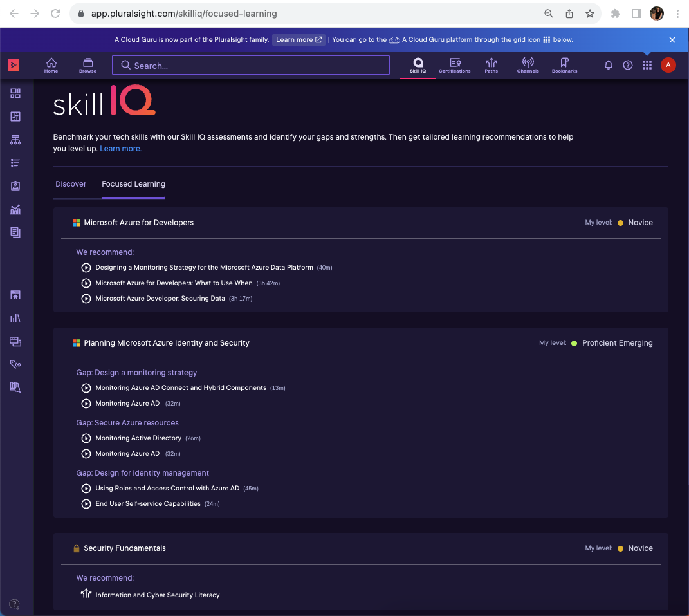The image size is (689, 616).
Task: Click the Skill IQ logo
Action: (x=104, y=100)
